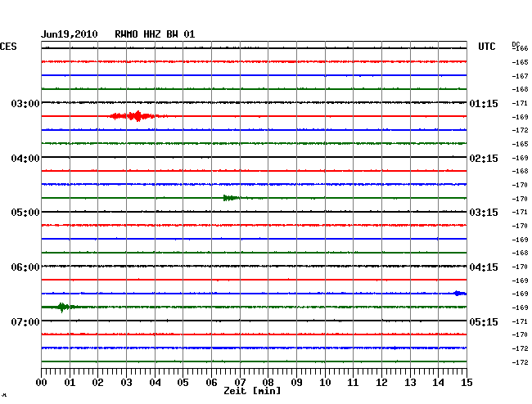Click the CES column header
This screenshot has height=404, width=532.
coord(8,47)
